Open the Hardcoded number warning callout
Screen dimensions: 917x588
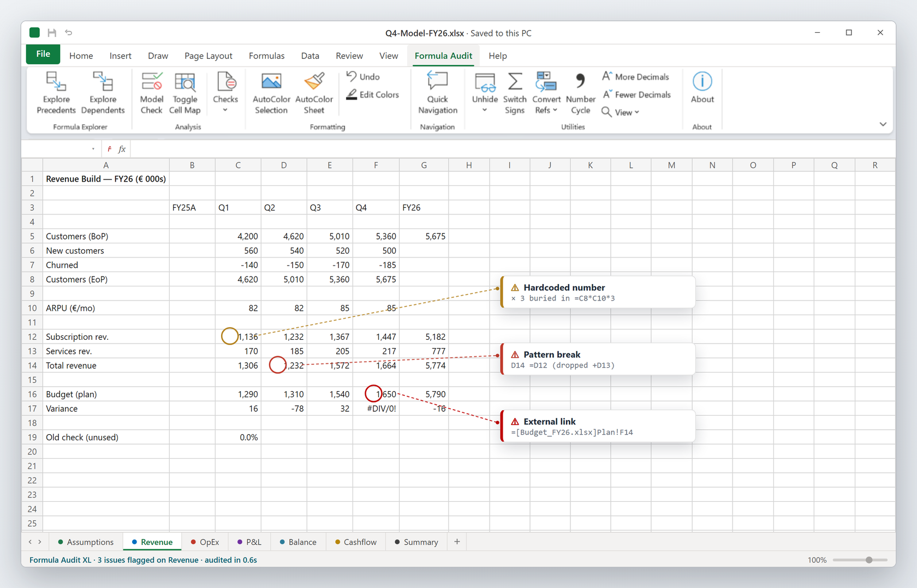pos(598,292)
